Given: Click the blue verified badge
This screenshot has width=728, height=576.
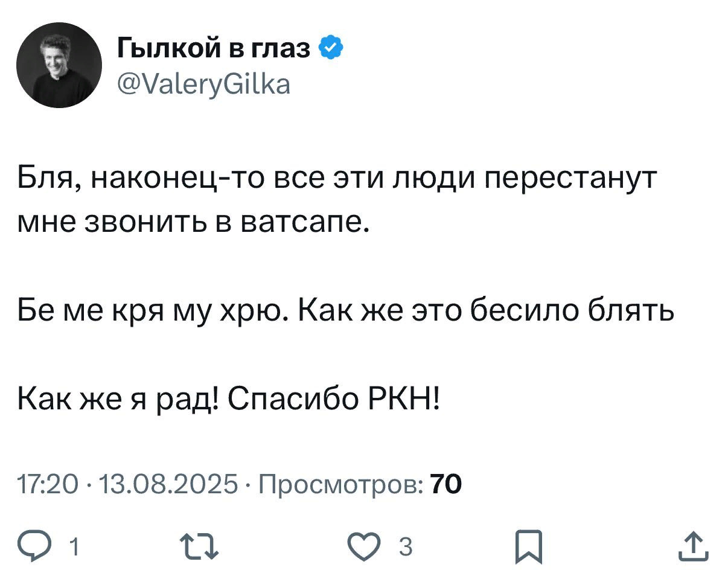Looking at the screenshot, I should point(330,48).
